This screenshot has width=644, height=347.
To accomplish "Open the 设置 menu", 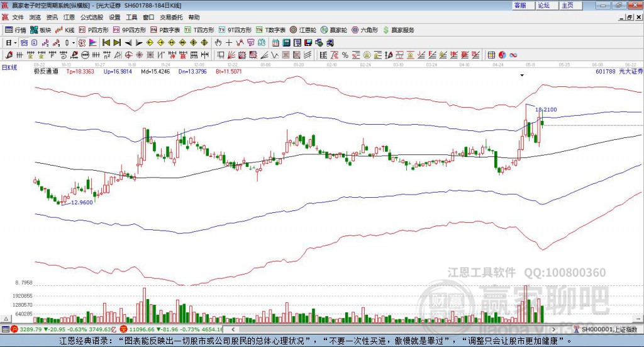I will [114, 17].
